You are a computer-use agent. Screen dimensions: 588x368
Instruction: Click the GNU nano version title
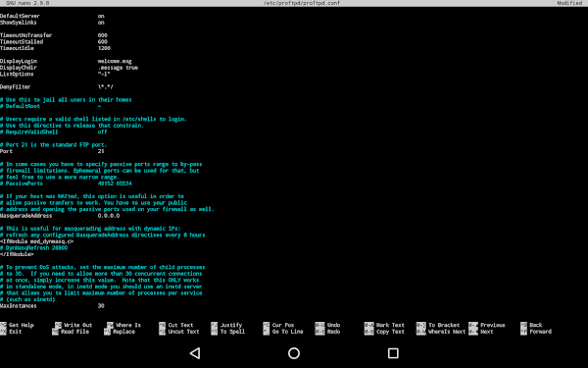[x=27, y=3]
